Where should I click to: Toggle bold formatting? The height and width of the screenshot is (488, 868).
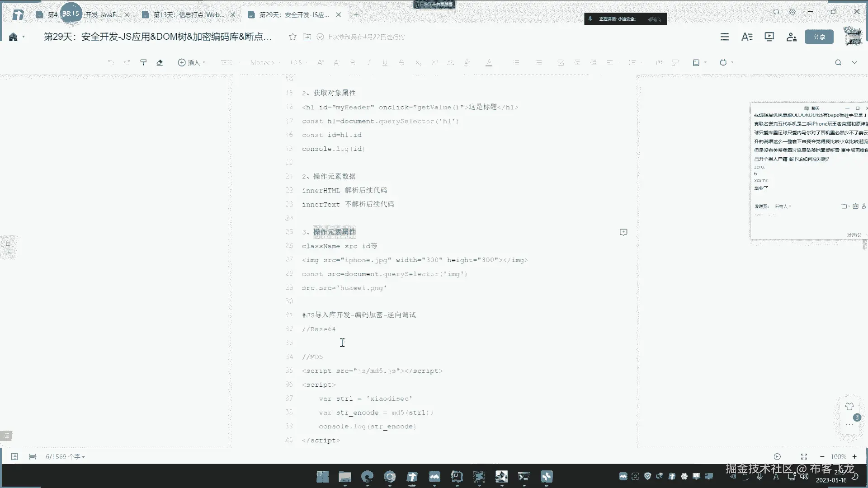[353, 62]
